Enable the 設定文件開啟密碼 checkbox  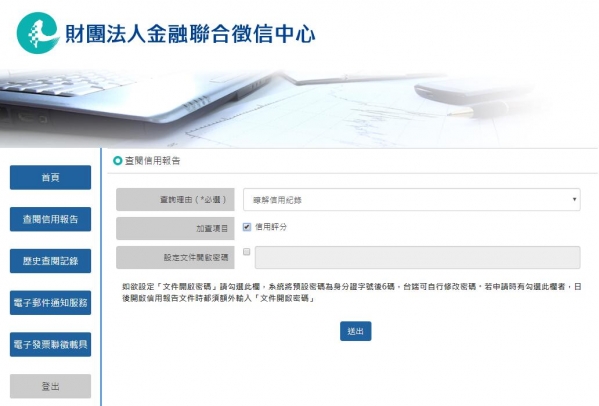coord(246,252)
